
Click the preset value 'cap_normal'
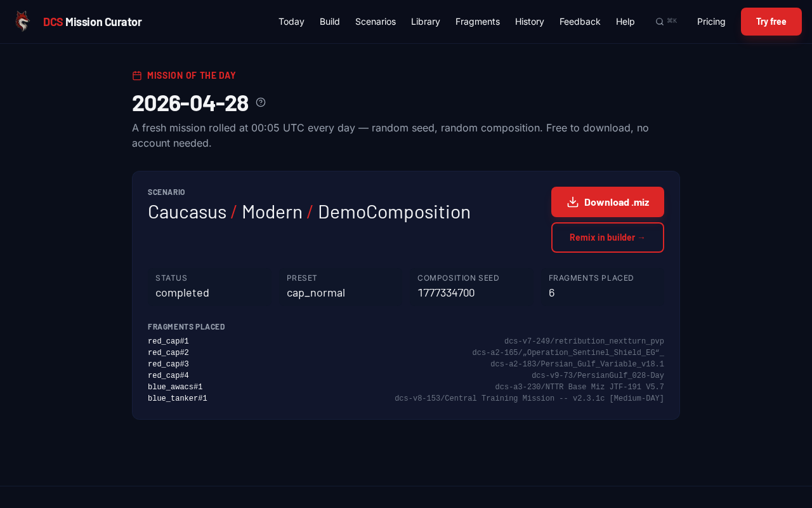pos(316,293)
